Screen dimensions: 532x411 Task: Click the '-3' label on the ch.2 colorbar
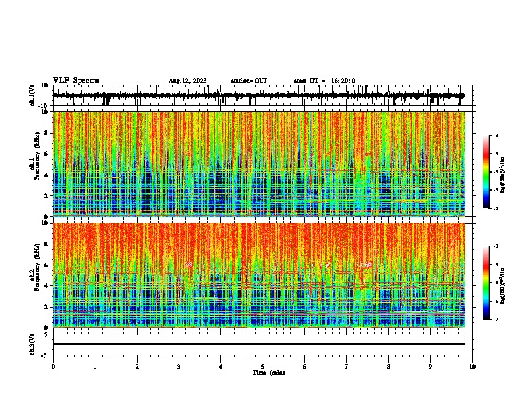pos(496,246)
